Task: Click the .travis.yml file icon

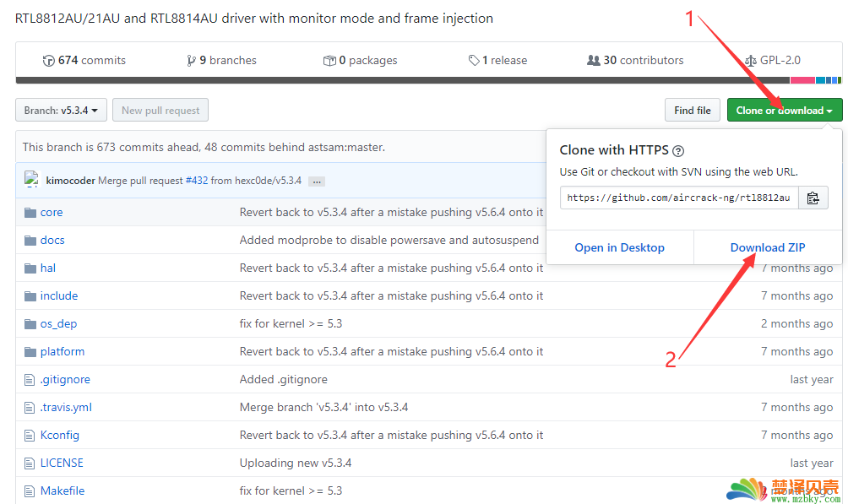Action: coord(30,408)
